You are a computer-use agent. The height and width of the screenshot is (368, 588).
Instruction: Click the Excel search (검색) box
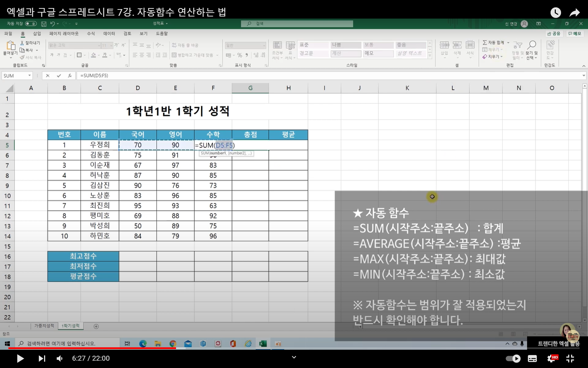297,23
